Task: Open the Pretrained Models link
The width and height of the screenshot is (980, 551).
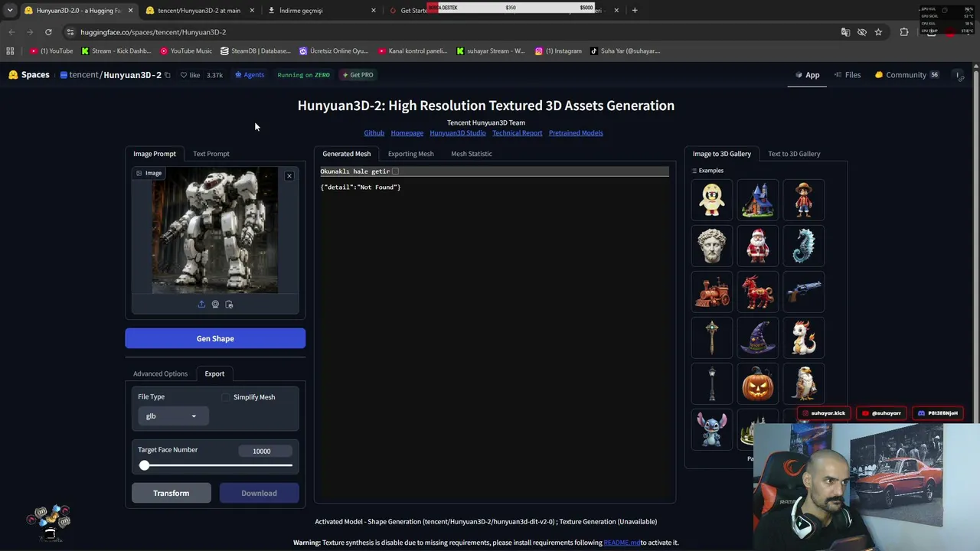Action: tap(576, 133)
